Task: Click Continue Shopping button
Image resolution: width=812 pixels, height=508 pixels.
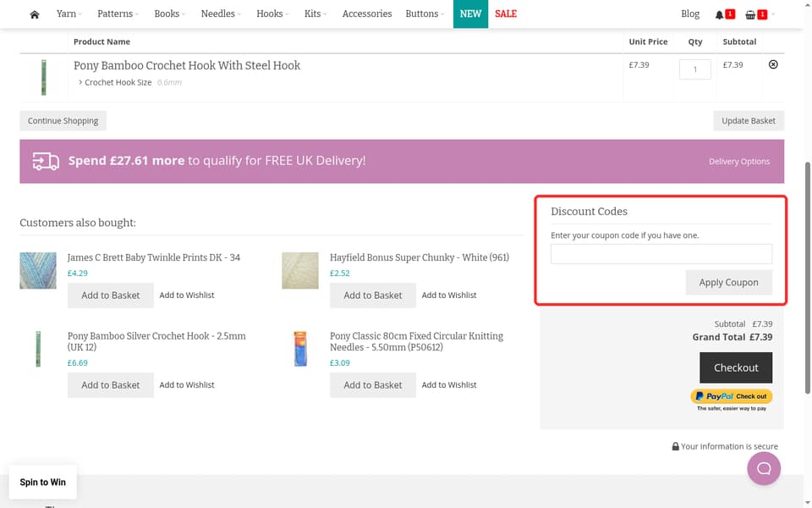Action: point(63,121)
